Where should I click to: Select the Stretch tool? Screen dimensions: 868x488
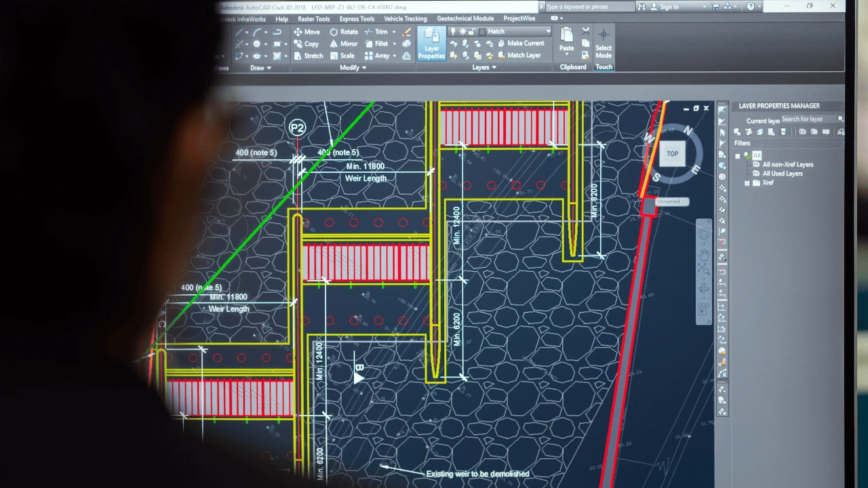point(308,56)
